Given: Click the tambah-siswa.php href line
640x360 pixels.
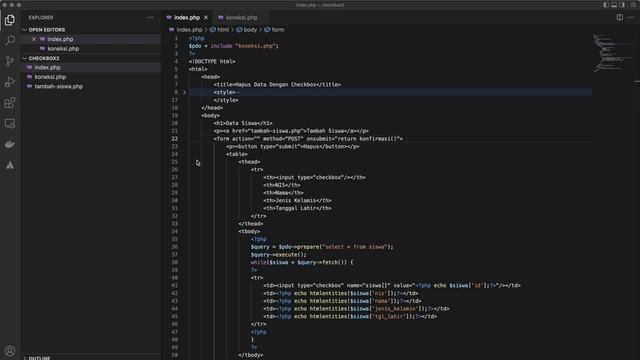Looking at the screenshot, I should coord(291,131).
